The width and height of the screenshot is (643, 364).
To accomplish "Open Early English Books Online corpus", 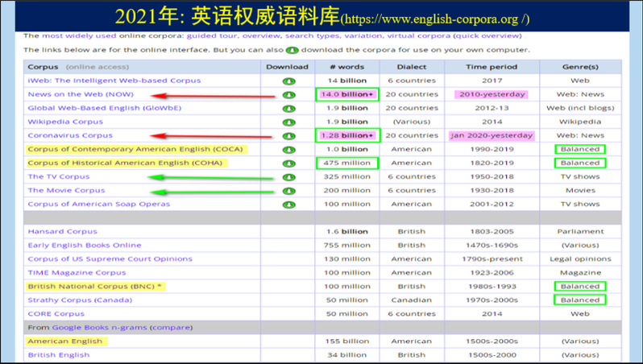I will [84, 245].
